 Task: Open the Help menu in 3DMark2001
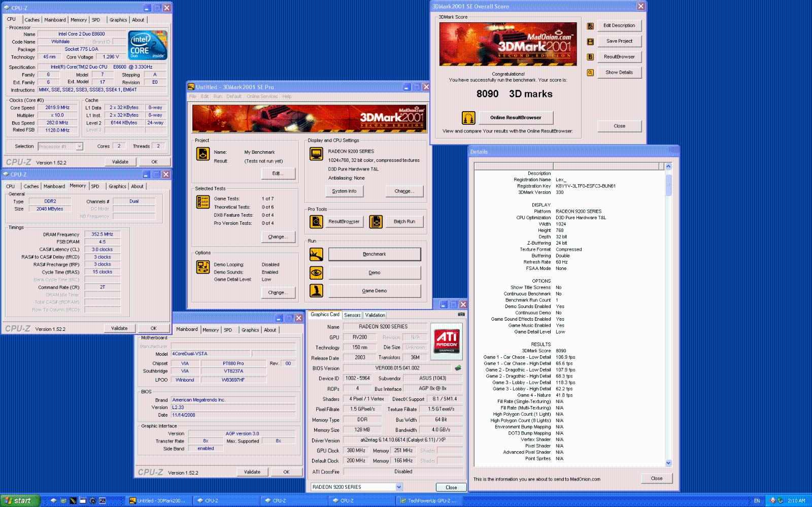click(x=287, y=96)
